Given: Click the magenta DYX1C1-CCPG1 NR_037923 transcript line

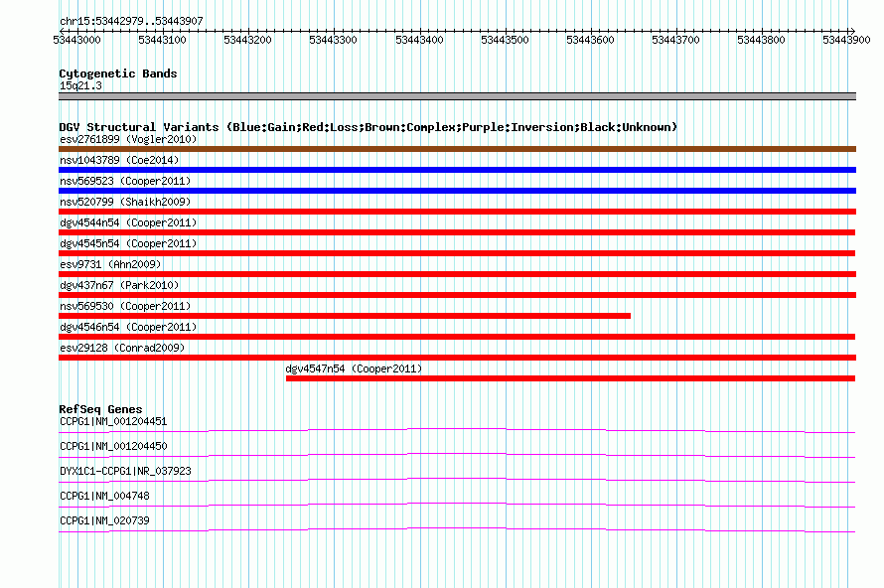Looking at the screenshot, I should click(457, 481).
